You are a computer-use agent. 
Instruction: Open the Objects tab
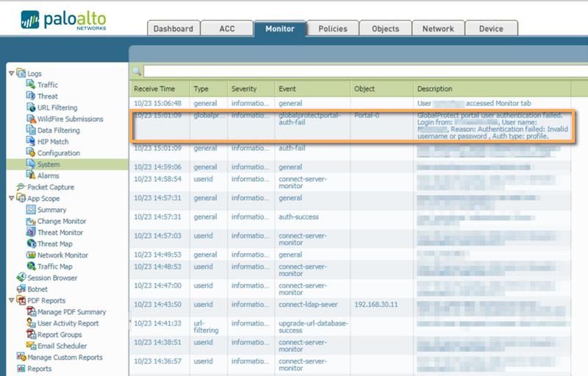[x=385, y=29]
